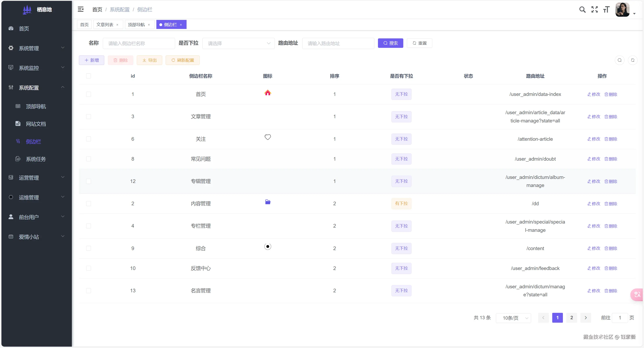Click the user avatar picture
The image size is (644, 348).
(x=622, y=9)
